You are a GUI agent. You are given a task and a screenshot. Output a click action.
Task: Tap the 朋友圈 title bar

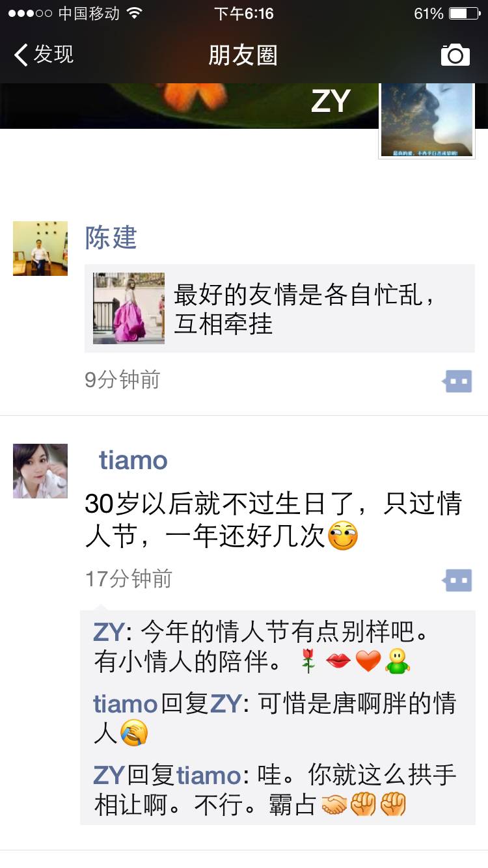(x=243, y=55)
